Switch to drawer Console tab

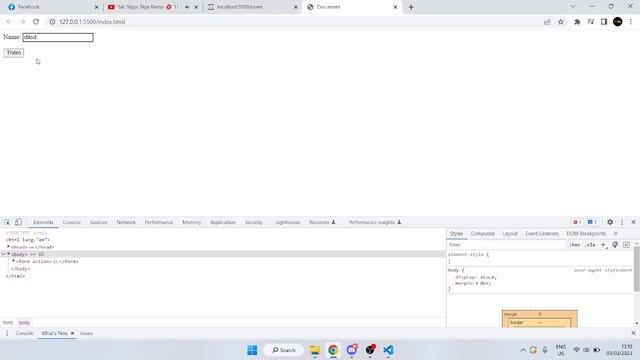24,333
